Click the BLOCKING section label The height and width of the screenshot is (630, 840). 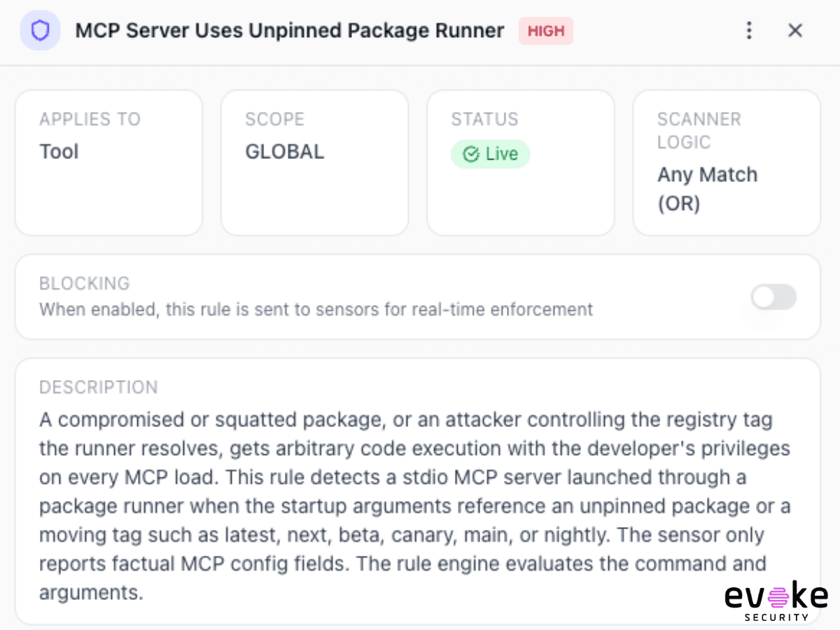85,283
